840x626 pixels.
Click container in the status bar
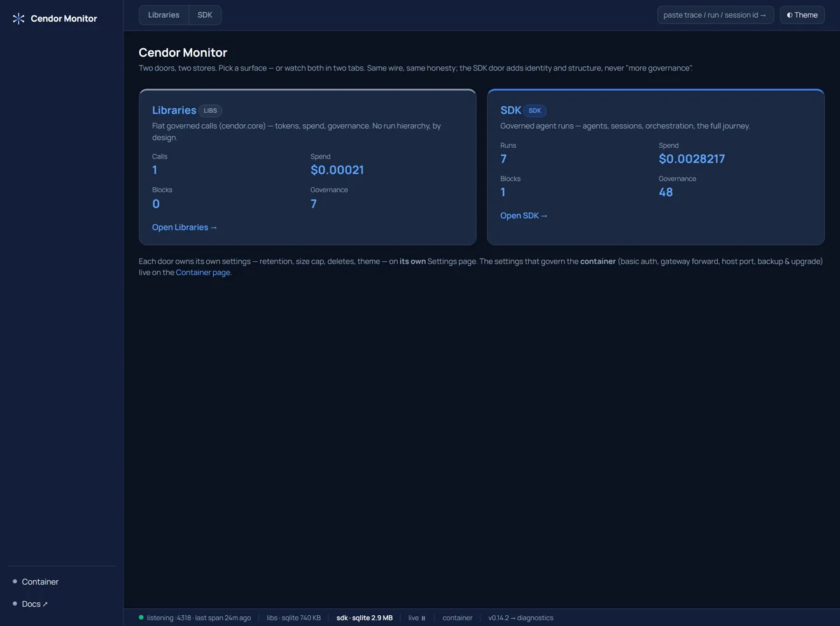(457, 618)
